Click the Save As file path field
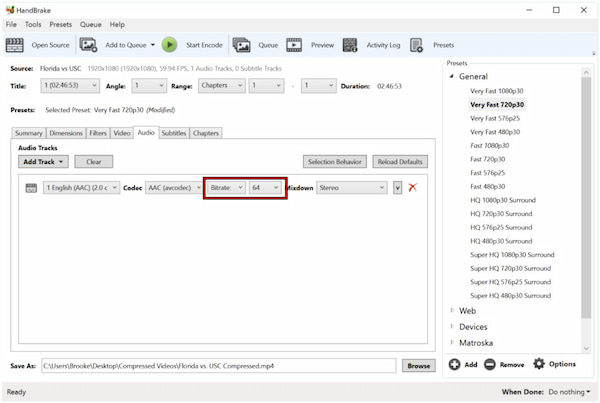The height and width of the screenshot is (403, 600). pos(218,366)
